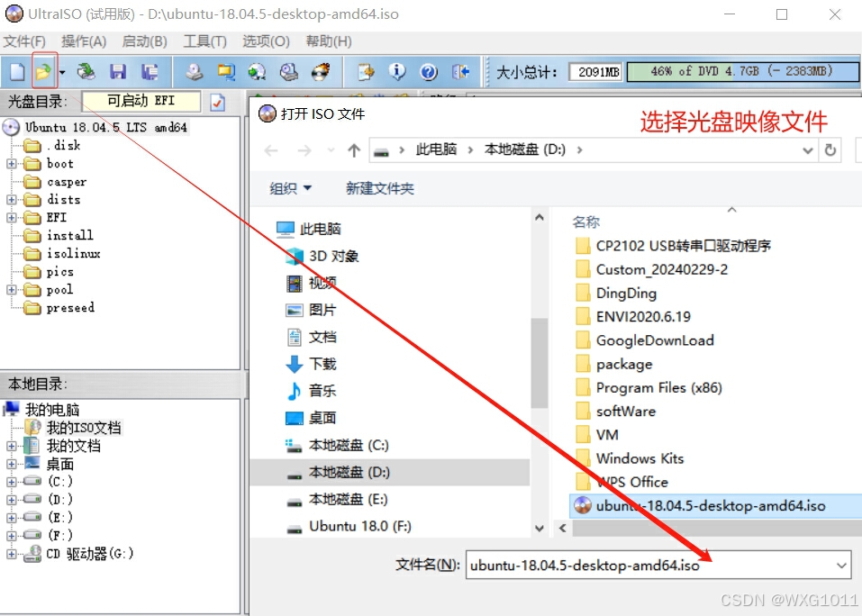Expand the EFI folder in disc tree
This screenshot has width=862, height=616.
pos(12,218)
